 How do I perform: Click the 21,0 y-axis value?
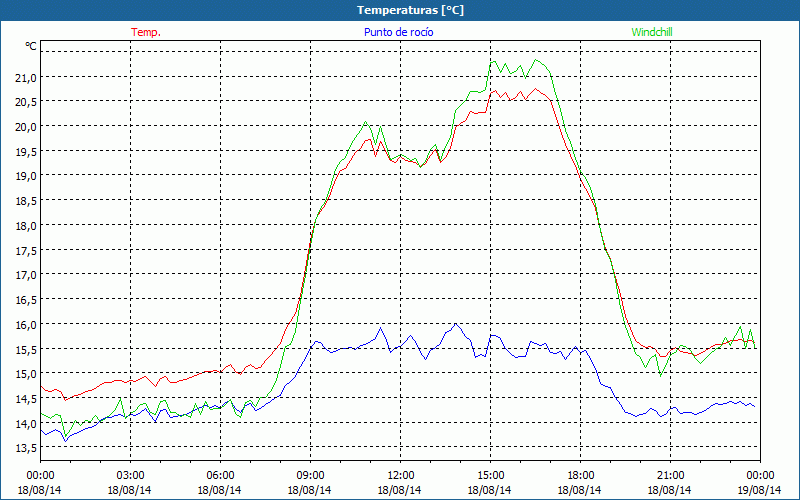(x=27, y=78)
